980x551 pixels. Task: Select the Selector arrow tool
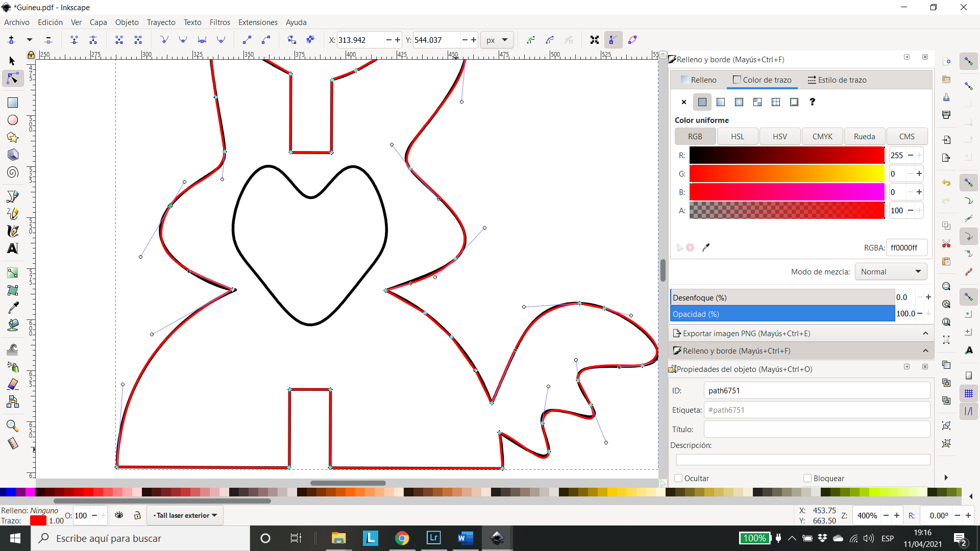(12, 61)
